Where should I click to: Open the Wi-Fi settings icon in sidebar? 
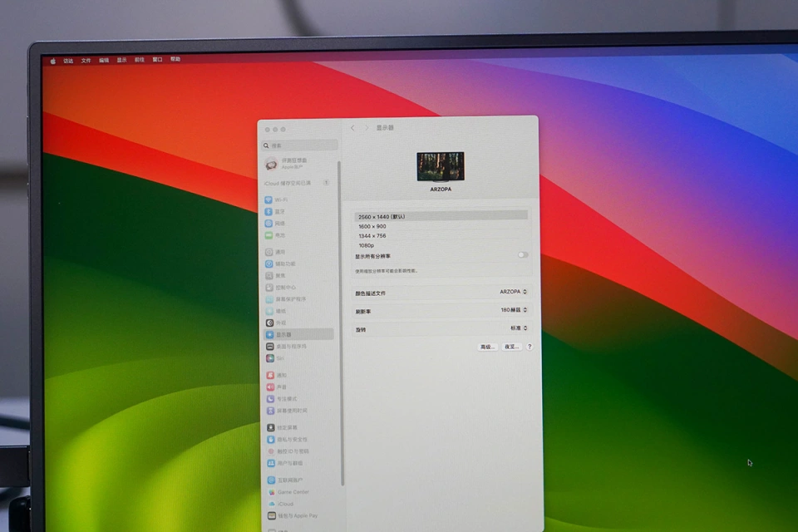coord(269,200)
